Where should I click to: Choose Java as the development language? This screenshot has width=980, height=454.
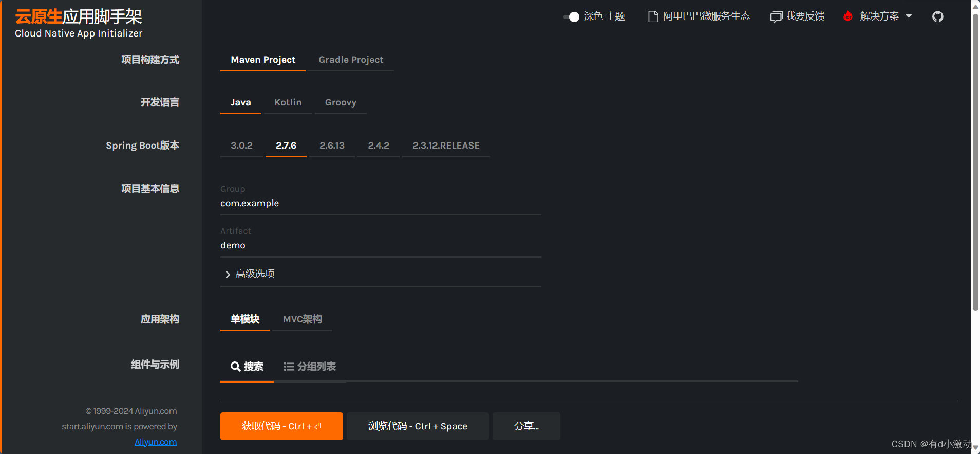240,102
